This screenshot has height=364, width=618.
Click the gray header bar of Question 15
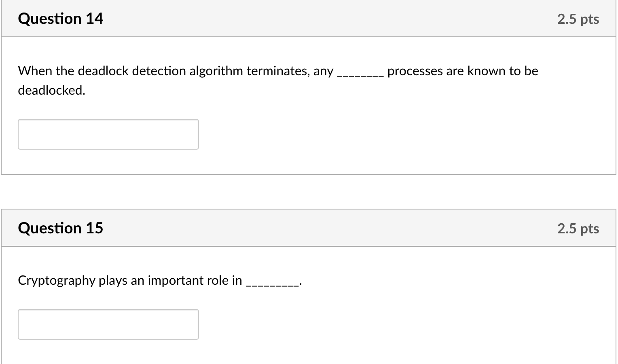[x=309, y=228]
